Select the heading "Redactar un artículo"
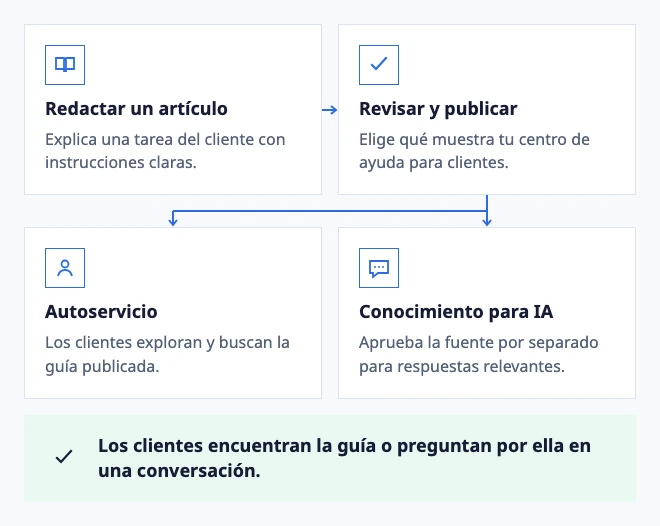 click(x=136, y=109)
